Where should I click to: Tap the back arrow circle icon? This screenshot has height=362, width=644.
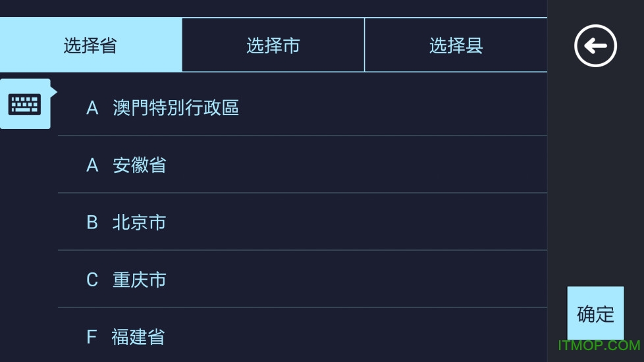click(595, 45)
